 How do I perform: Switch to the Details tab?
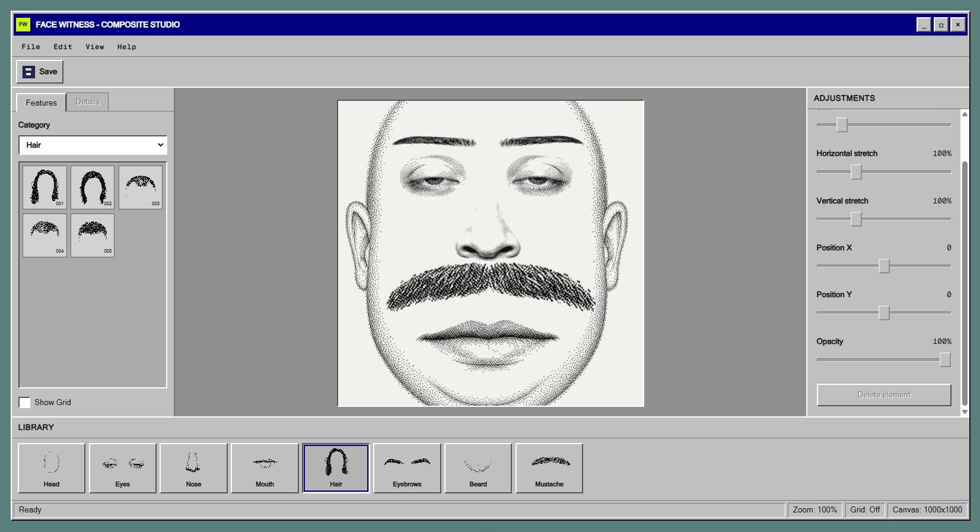(88, 102)
